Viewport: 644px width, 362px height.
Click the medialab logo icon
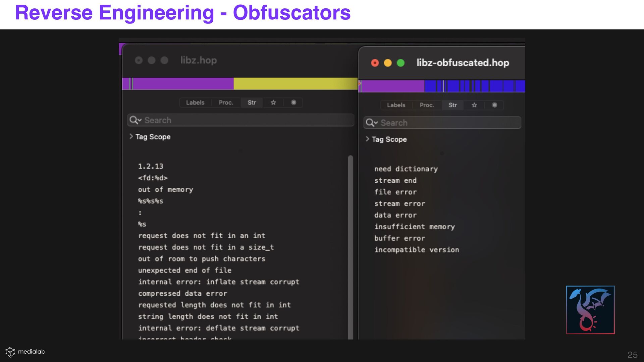[x=10, y=352]
